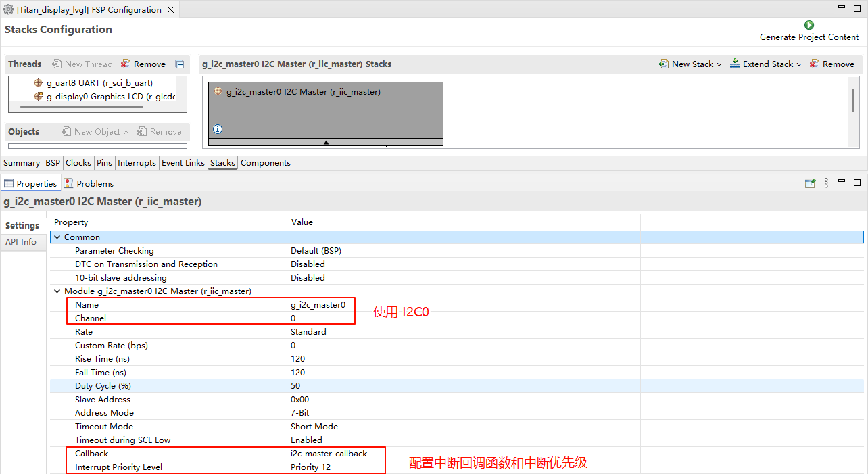Select the API Info side tab

tap(21, 242)
